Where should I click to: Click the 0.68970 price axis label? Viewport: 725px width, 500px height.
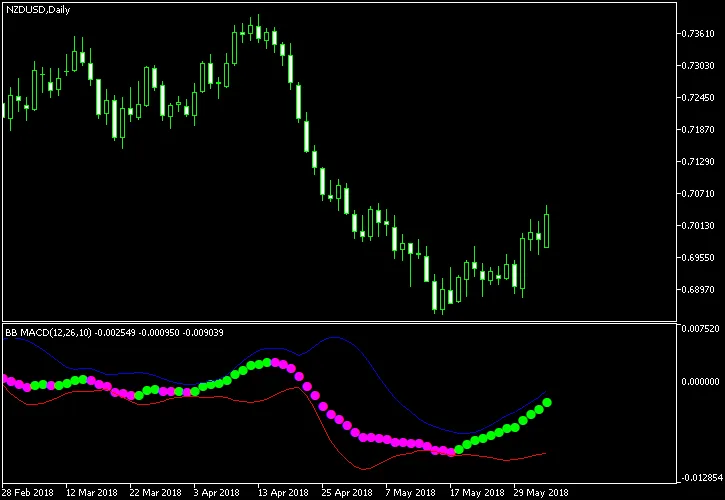(695, 290)
